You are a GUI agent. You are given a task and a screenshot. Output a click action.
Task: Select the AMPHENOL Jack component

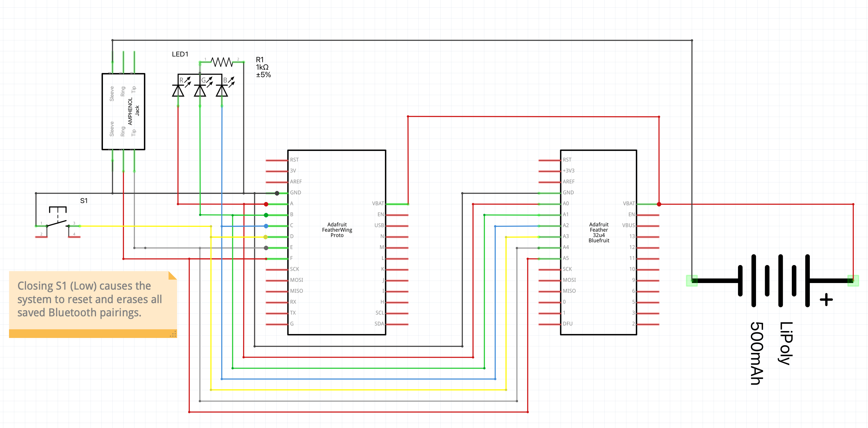pyautogui.click(x=123, y=111)
